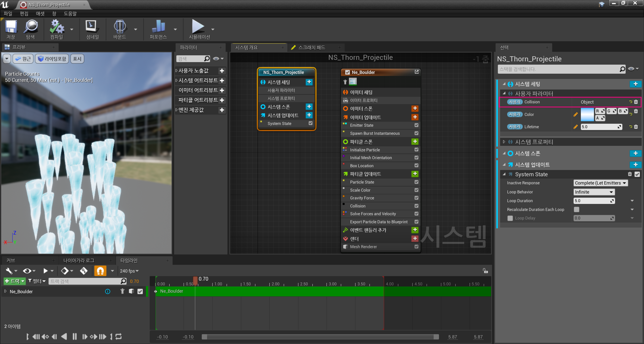Switch to the 스크래치 패드 tab

pyautogui.click(x=311, y=48)
